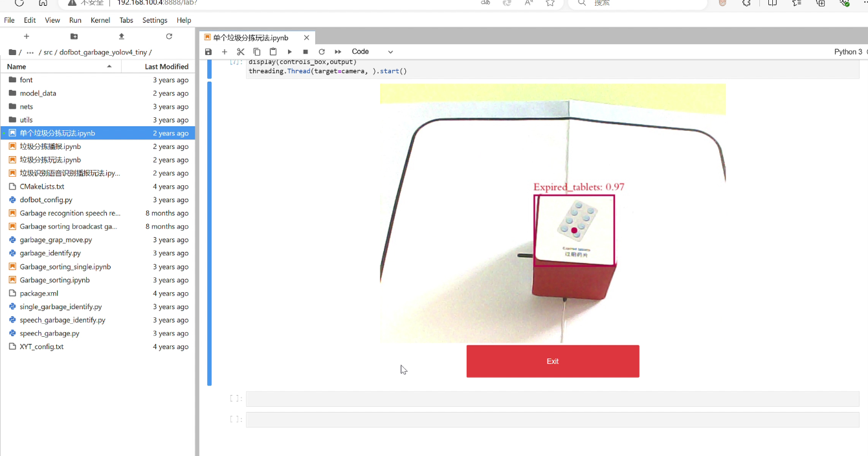Restart the kernel using the refresh arrow icon

322,52
